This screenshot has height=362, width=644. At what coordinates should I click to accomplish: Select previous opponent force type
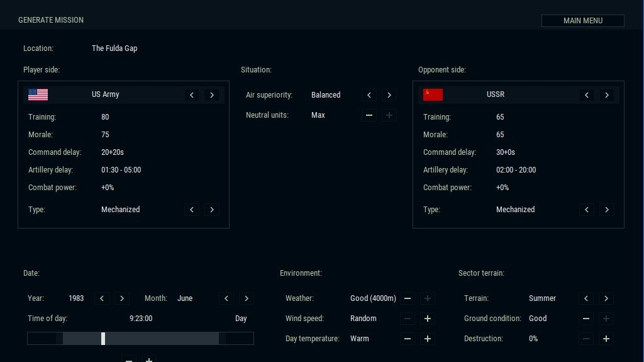(x=587, y=210)
